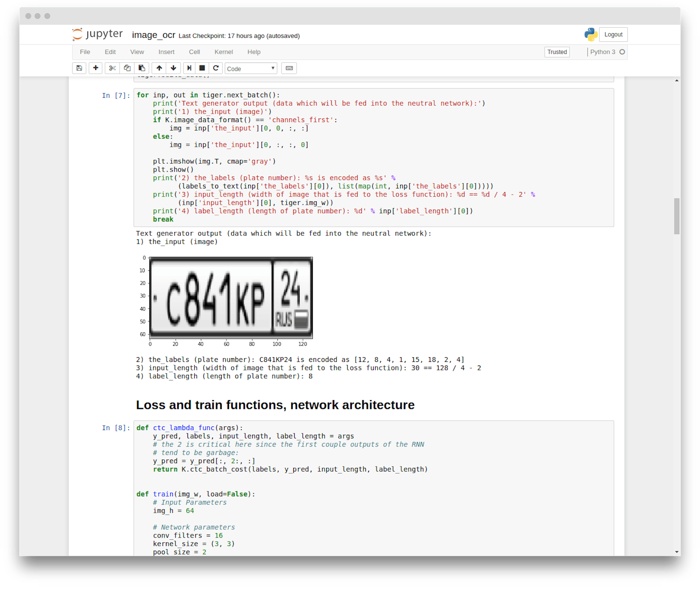This screenshot has width=700, height=590.
Task: Restart the kernel using the refresh icon
Action: [216, 68]
